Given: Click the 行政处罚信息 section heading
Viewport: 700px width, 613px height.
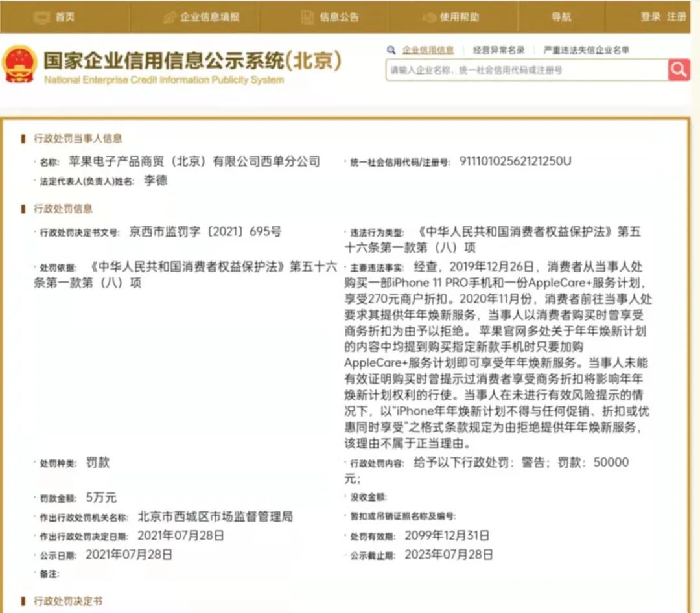Looking at the screenshot, I should (x=63, y=209).
